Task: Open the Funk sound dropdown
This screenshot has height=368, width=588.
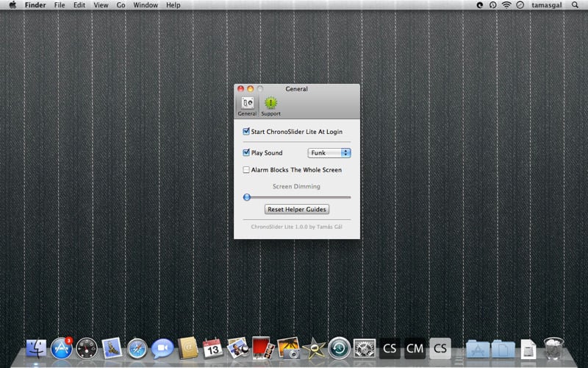Action: [x=329, y=153]
